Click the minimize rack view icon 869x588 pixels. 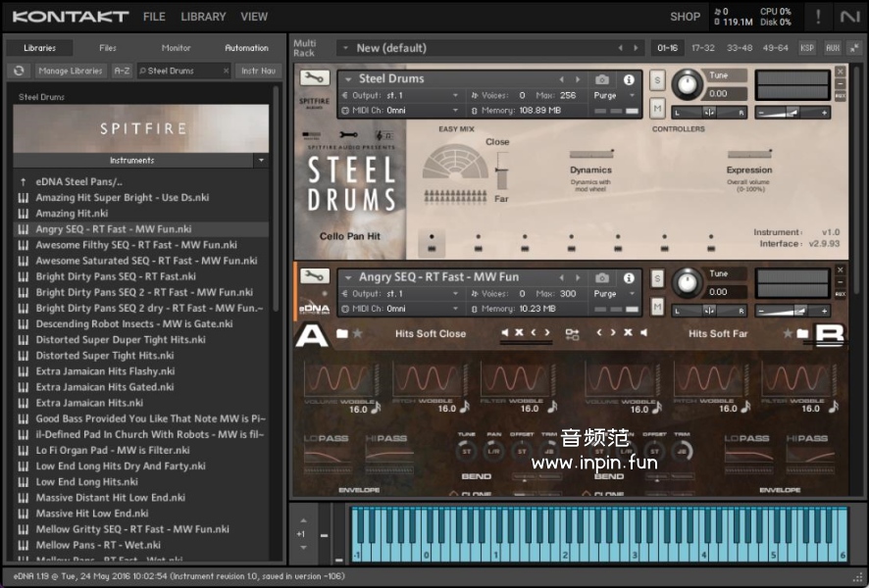(854, 47)
